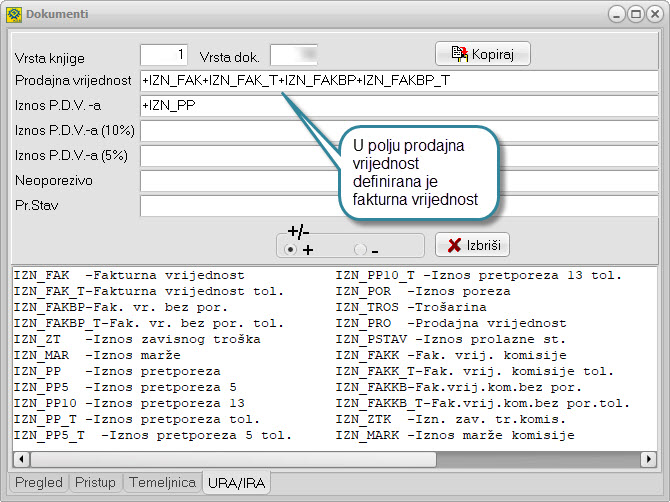Go to the Temeljnica tab
The image size is (670, 502).
162,483
